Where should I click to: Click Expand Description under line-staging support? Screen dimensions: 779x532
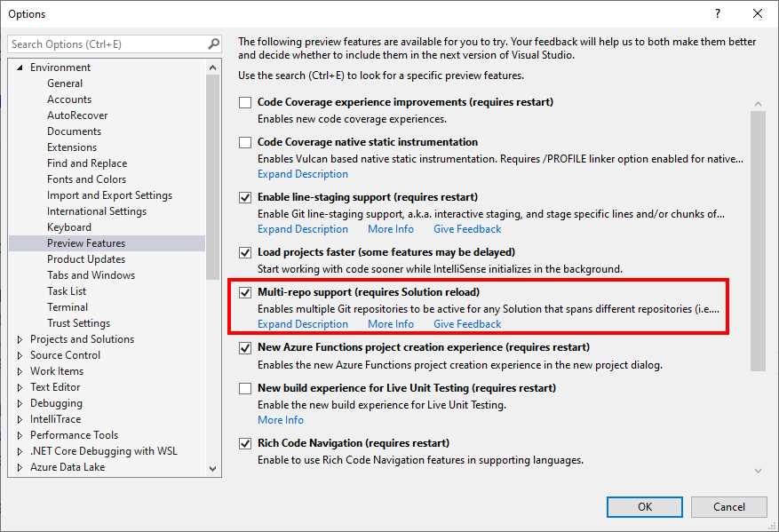tap(303, 228)
